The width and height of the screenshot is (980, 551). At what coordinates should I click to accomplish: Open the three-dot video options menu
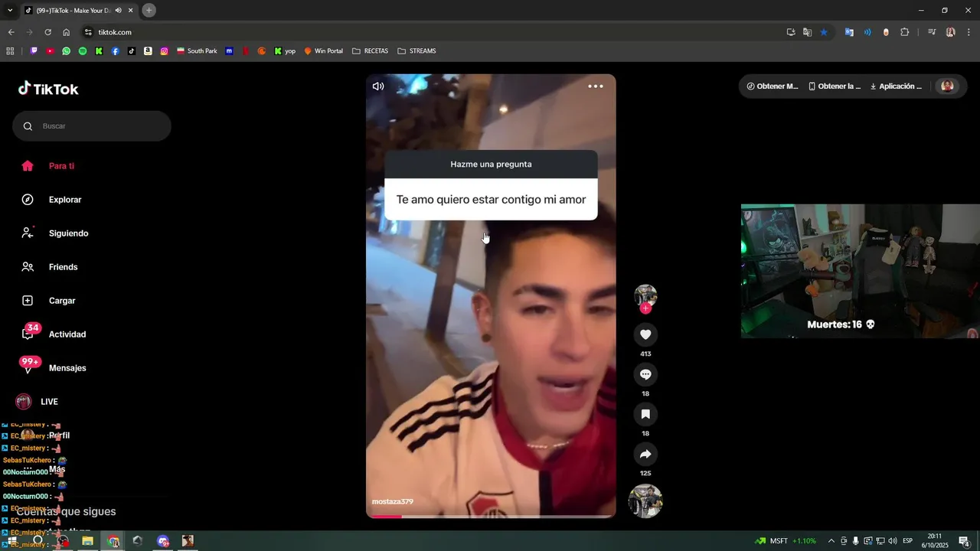point(596,86)
